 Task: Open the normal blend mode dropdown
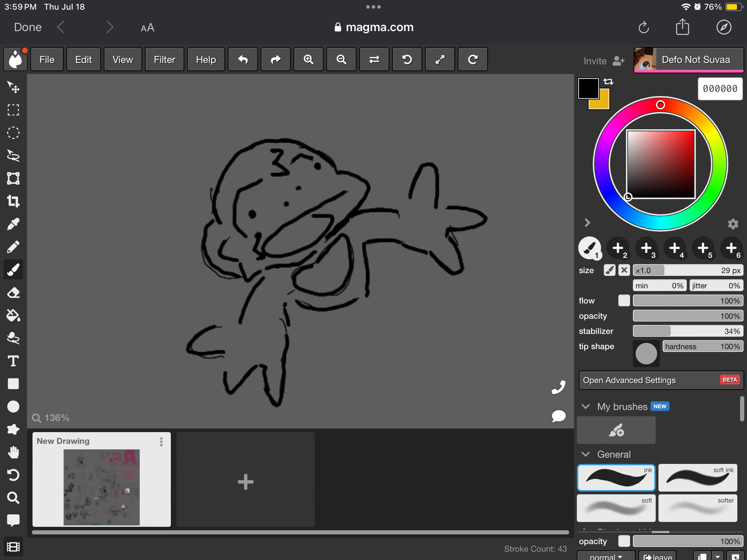click(606, 556)
